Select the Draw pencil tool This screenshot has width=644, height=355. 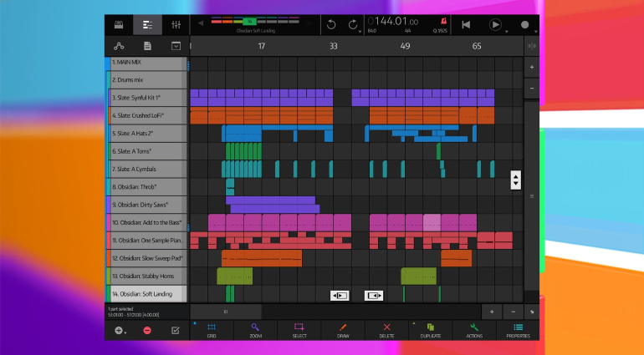point(343,330)
